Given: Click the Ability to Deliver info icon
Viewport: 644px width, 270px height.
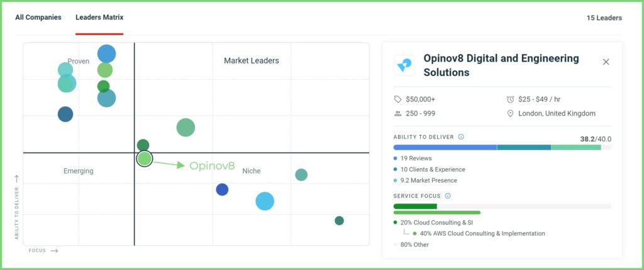Looking at the screenshot, I should (461, 137).
